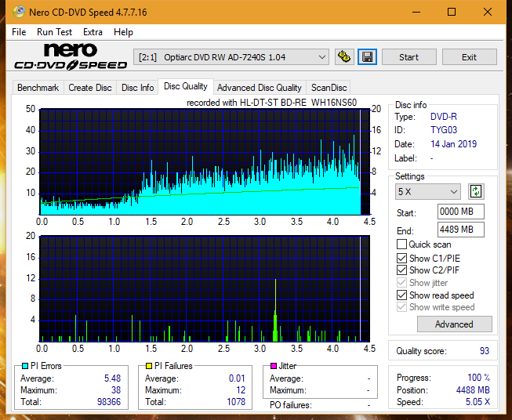Click the cyan PI Errors color swatch
This screenshot has width=512, height=420.
pos(25,366)
